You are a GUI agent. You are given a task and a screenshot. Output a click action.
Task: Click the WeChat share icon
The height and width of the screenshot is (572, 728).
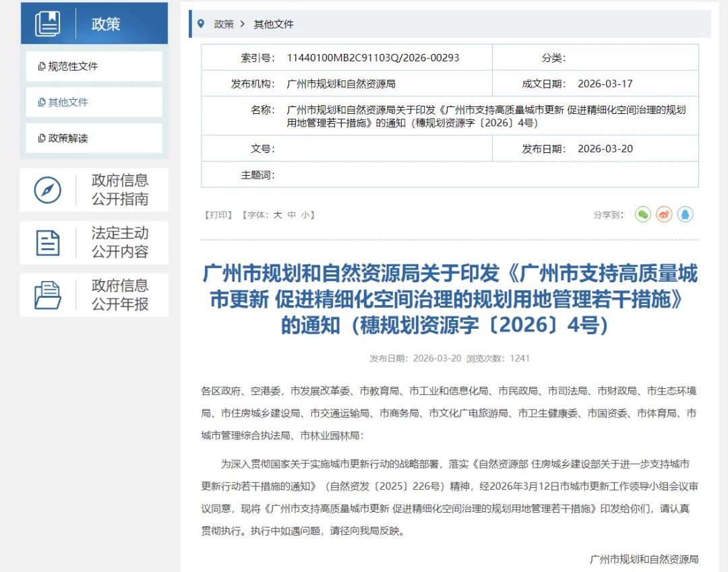(642, 214)
